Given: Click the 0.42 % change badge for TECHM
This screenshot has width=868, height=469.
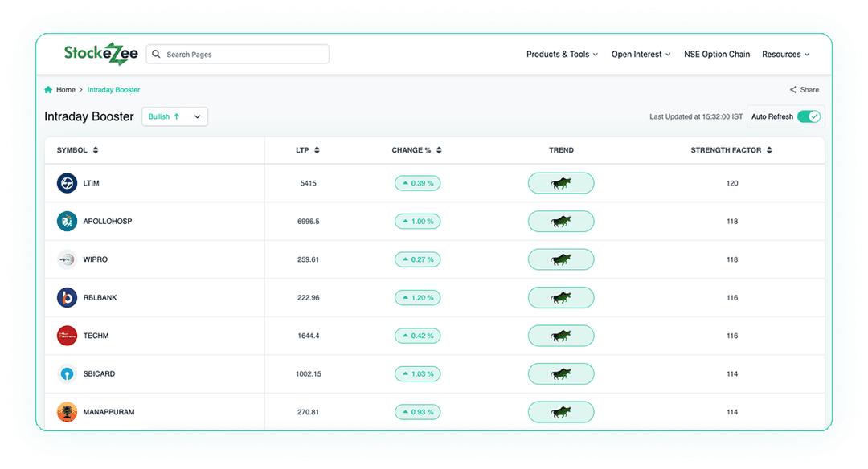Looking at the screenshot, I should (417, 336).
